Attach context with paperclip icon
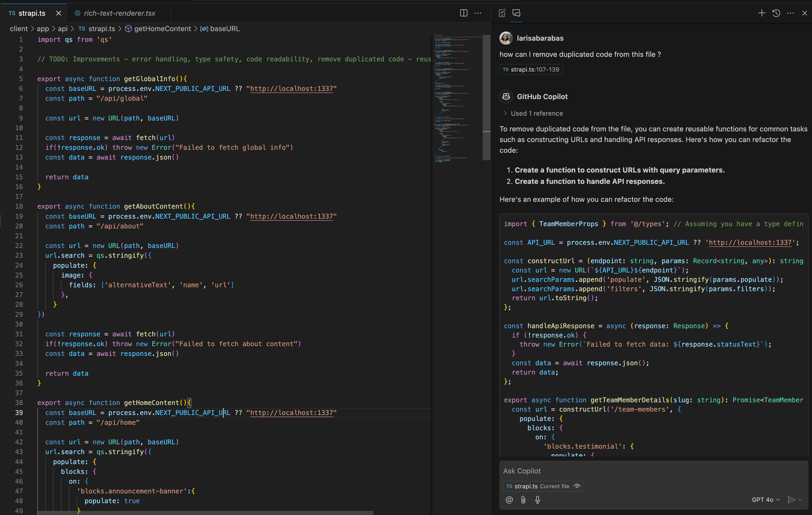812x515 pixels. [523, 500]
